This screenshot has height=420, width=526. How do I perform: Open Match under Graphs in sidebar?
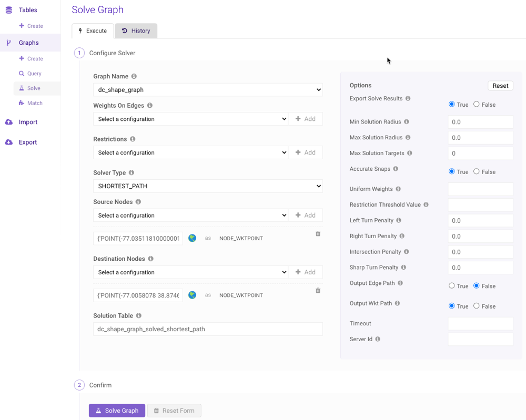coord(35,103)
